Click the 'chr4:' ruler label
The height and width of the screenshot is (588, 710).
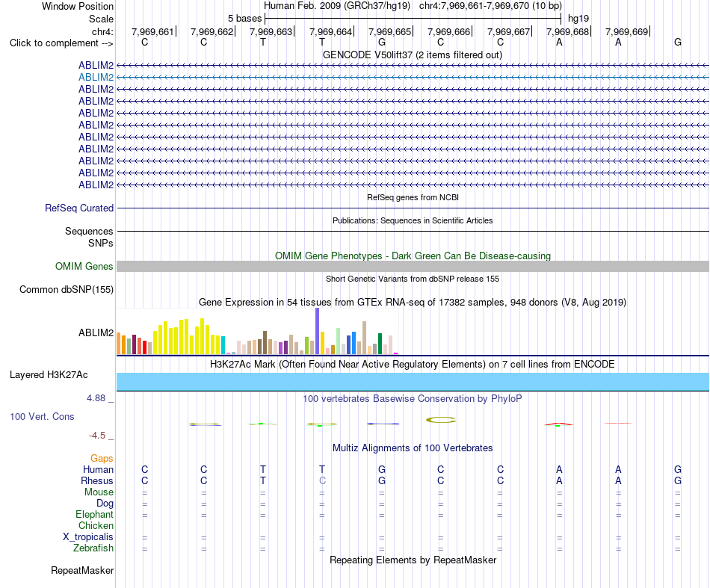(102, 31)
